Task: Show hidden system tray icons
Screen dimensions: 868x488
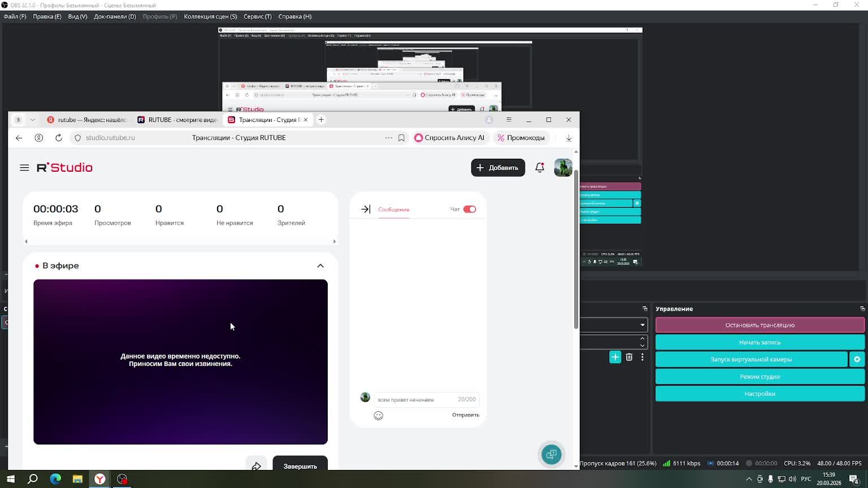Action: coord(749,479)
